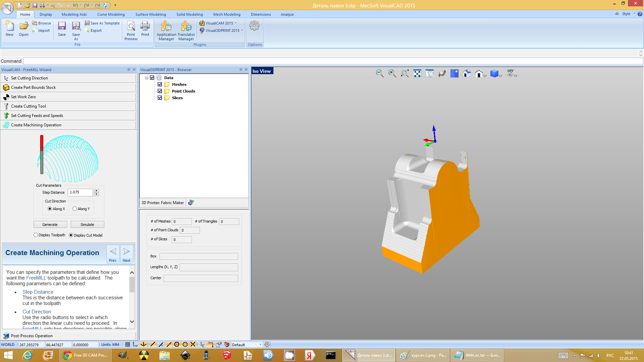Image resolution: width=644 pixels, height=362 pixels.
Task: Click the Fit View arrows icon
Action: tap(417, 73)
